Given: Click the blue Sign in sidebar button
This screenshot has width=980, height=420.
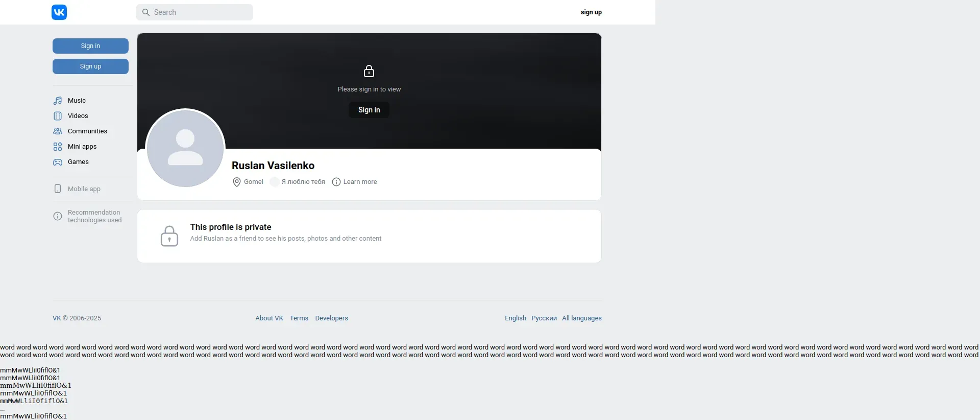Looking at the screenshot, I should point(90,46).
